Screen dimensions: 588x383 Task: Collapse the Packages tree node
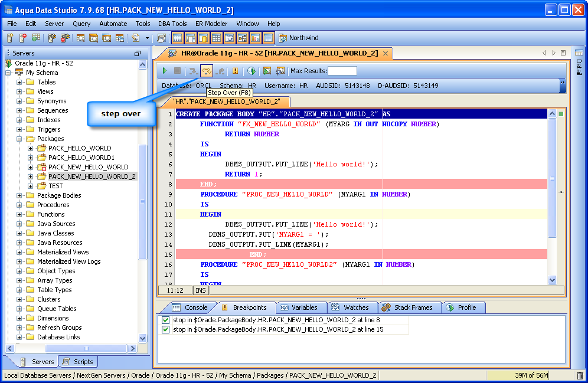pyautogui.click(x=19, y=139)
